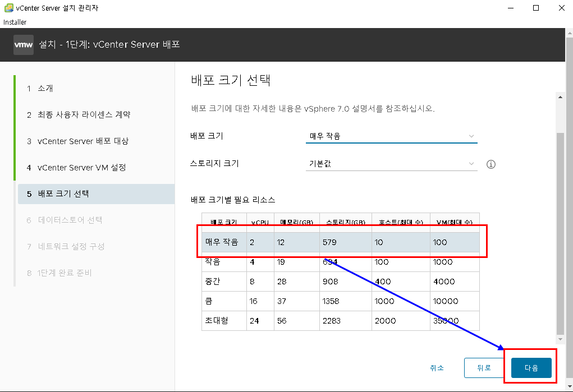Viewport: 573px width, 392px height.
Task: Click host count 400 in table
Action: (383, 282)
